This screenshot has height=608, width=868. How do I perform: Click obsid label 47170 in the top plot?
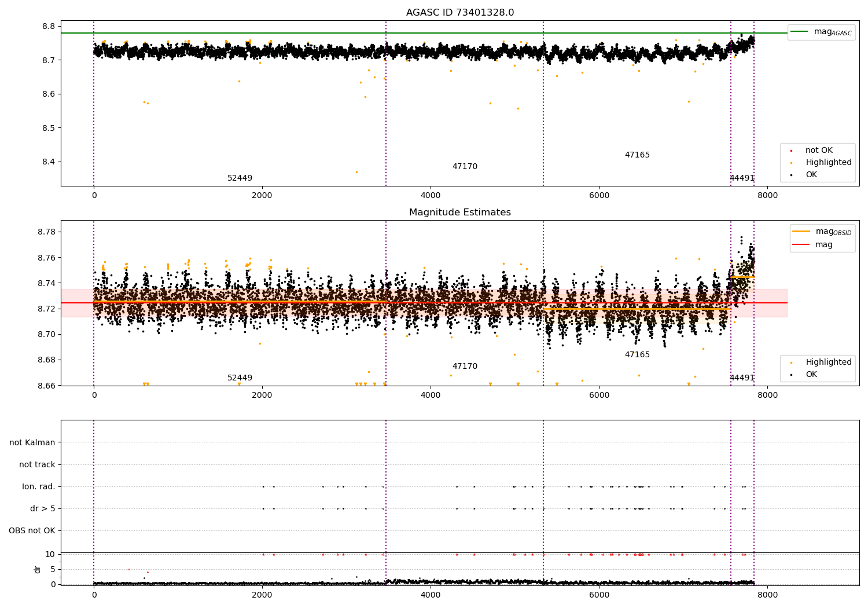point(465,167)
